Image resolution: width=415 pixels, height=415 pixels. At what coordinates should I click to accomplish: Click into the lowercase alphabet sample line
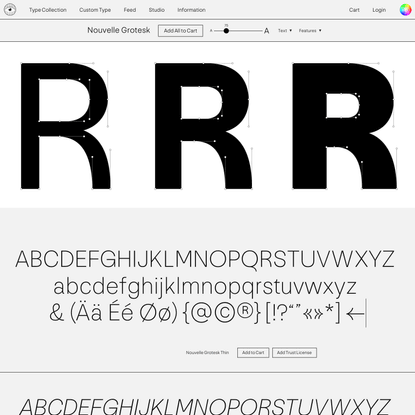point(205,287)
